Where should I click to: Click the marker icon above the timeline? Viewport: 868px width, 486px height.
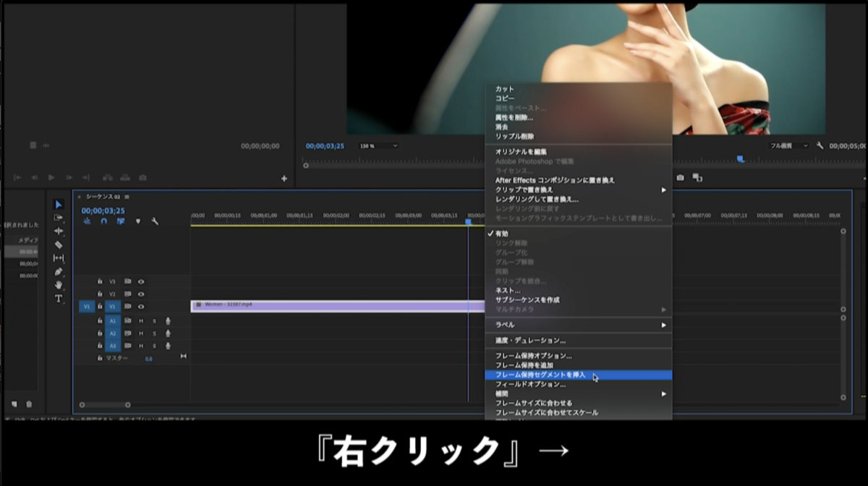tap(138, 223)
